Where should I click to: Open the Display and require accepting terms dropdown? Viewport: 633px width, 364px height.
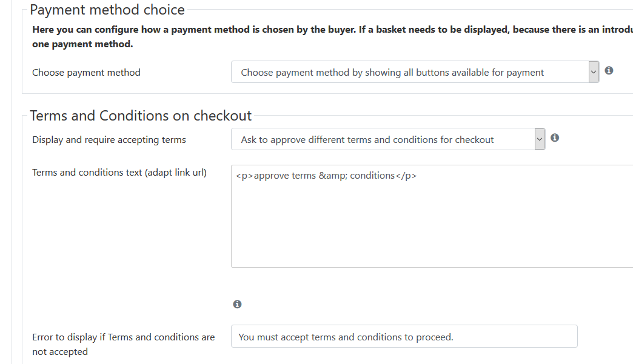388,139
